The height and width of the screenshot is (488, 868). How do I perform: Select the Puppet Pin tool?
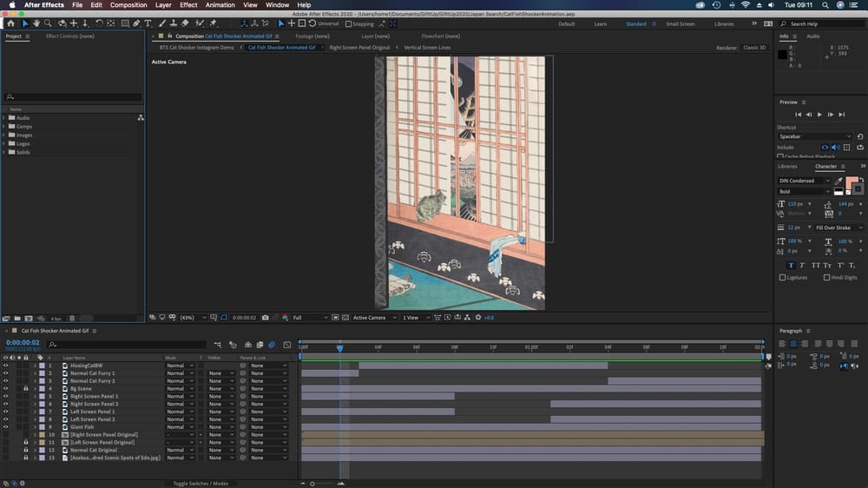[214, 23]
